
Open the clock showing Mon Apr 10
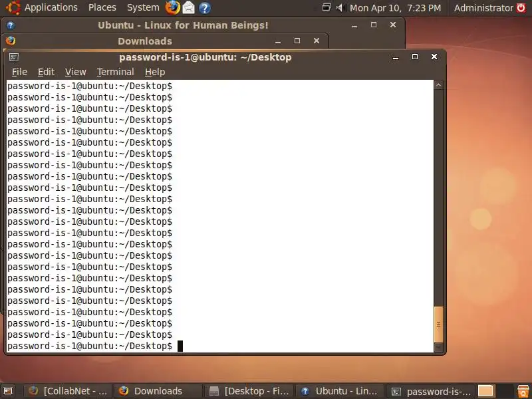[395, 8]
